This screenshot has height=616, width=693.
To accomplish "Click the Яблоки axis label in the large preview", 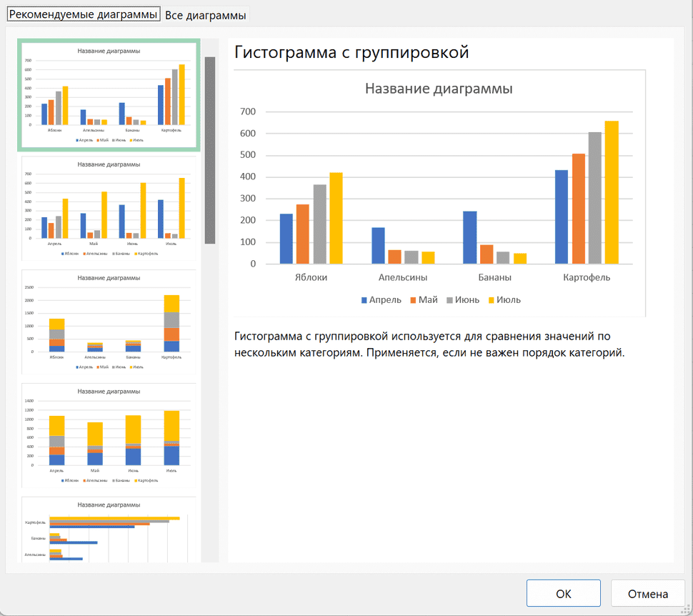I will coord(311,277).
